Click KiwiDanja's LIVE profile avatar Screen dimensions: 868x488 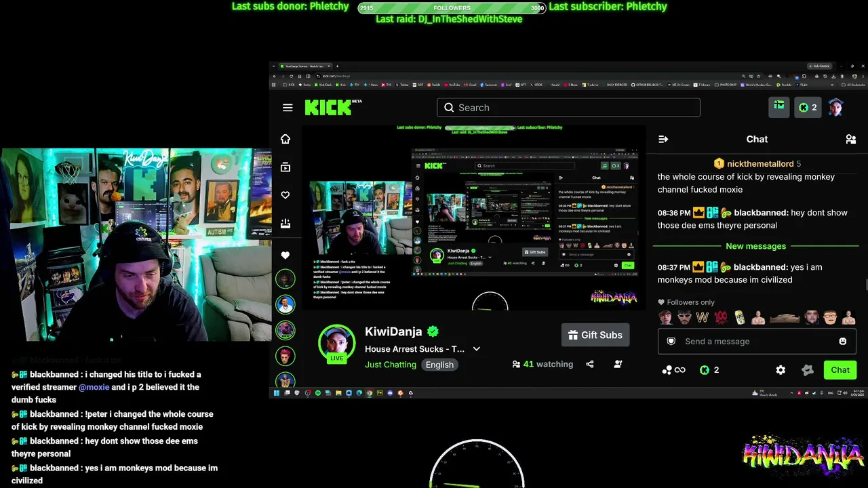click(337, 343)
